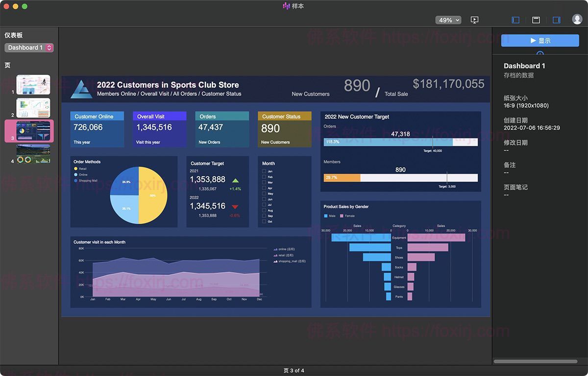The image size is (588, 376).
Task: Select page 1 thumbnail in sidebar
Action: tap(33, 85)
